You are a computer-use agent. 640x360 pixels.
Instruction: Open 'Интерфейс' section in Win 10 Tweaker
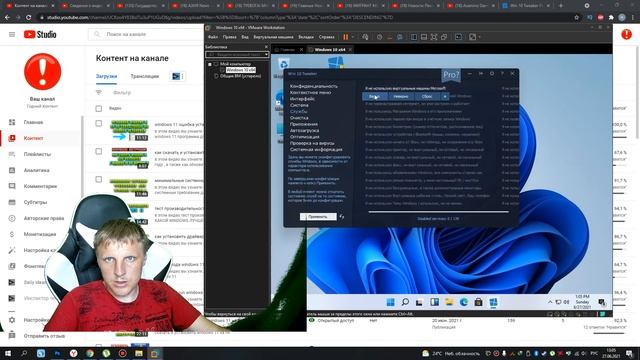click(x=302, y=99)
